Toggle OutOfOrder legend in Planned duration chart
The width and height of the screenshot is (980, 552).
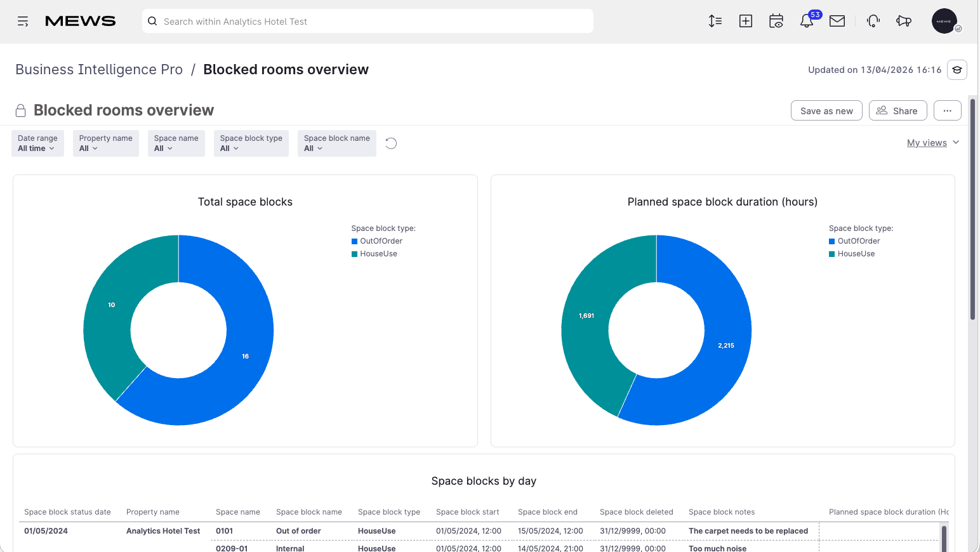coord(854,241)
